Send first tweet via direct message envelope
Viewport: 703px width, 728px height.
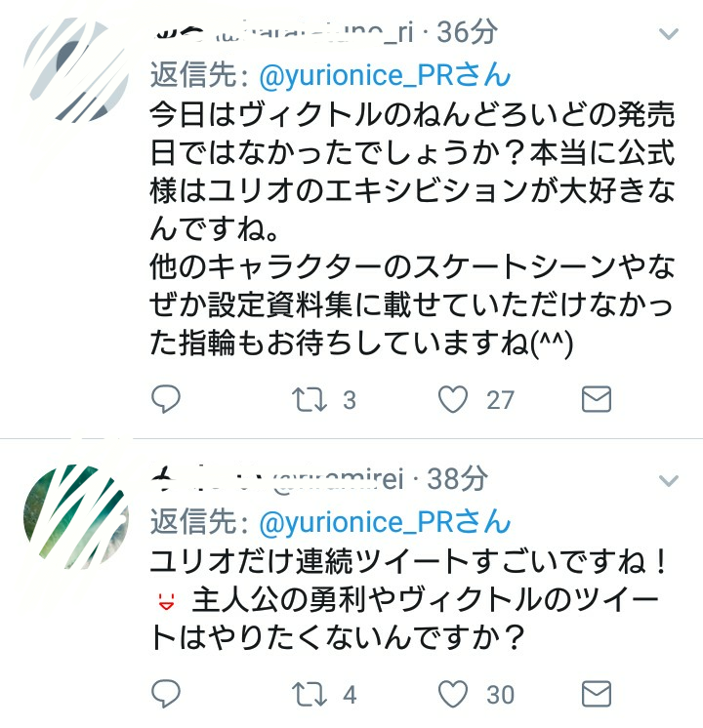click(597, 399)
